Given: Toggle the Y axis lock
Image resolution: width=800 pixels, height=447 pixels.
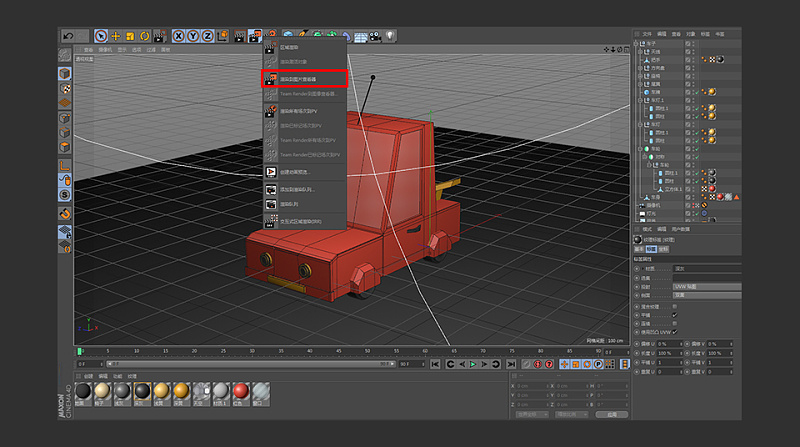Looking at the screenshot, I should (193, 36).
